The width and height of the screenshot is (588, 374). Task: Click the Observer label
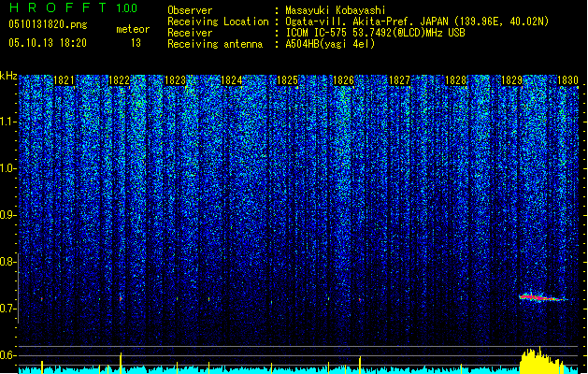pos(190,10)
